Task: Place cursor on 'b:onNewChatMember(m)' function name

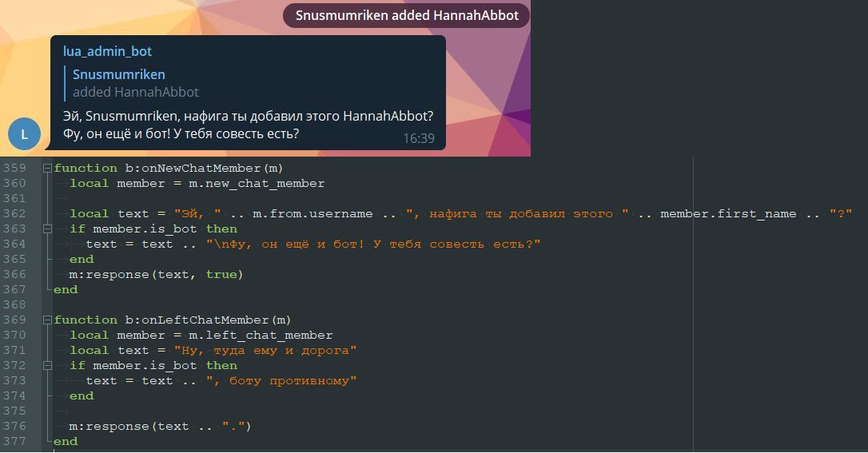Action: 205,168
